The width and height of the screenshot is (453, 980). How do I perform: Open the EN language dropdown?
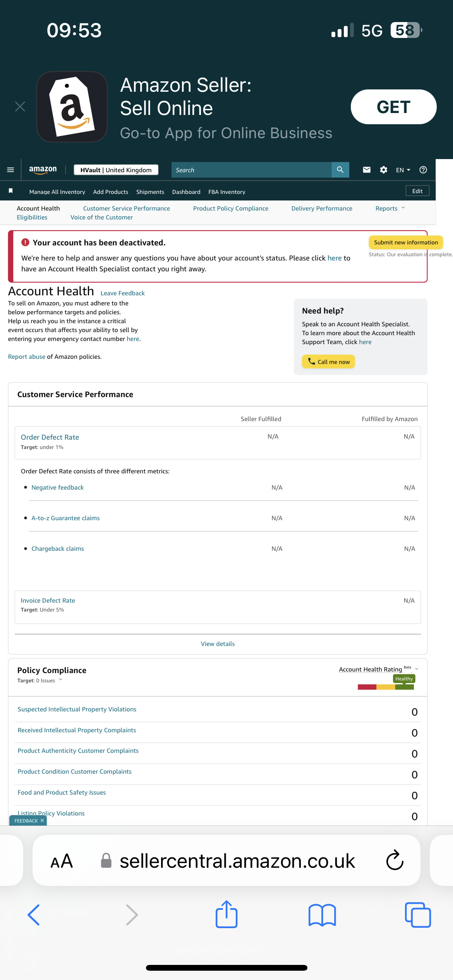click(402, 170)
